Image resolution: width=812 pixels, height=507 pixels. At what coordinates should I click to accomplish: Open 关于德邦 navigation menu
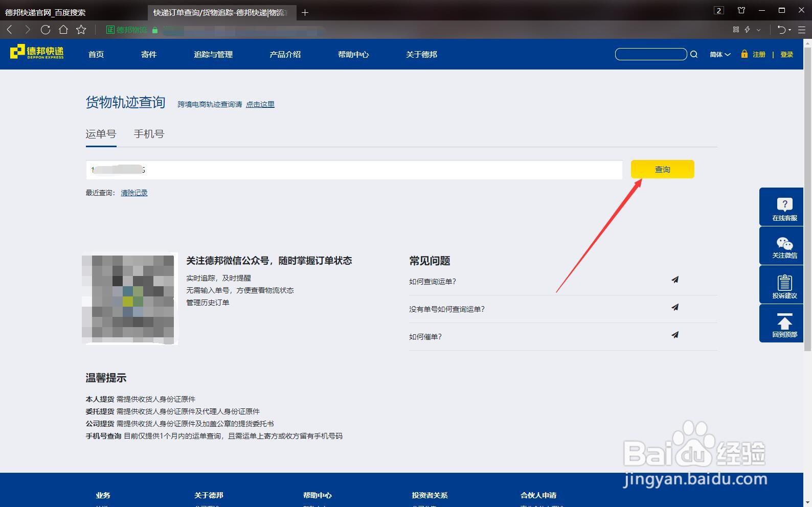421,54
